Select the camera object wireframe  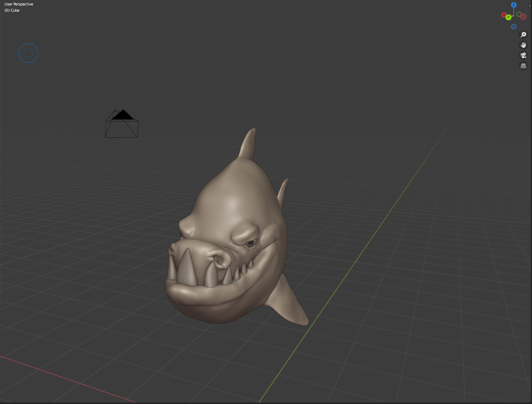coord(122,124)
